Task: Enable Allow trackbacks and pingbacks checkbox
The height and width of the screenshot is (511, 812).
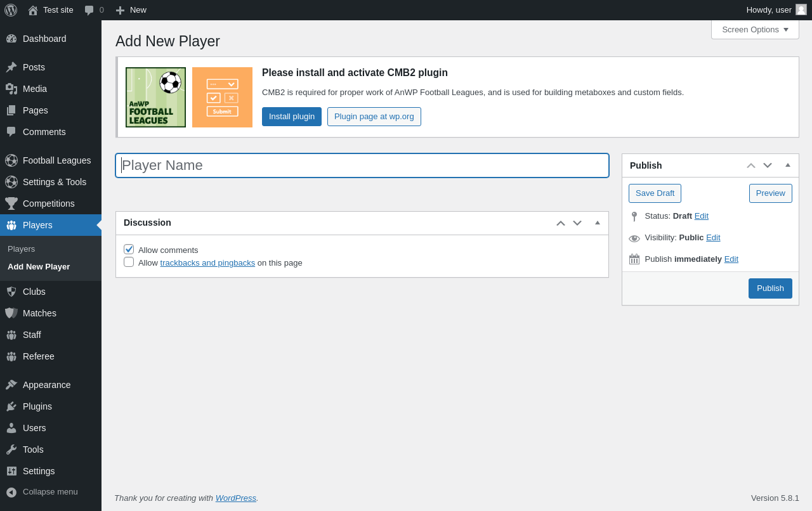Action: point(129,262)
